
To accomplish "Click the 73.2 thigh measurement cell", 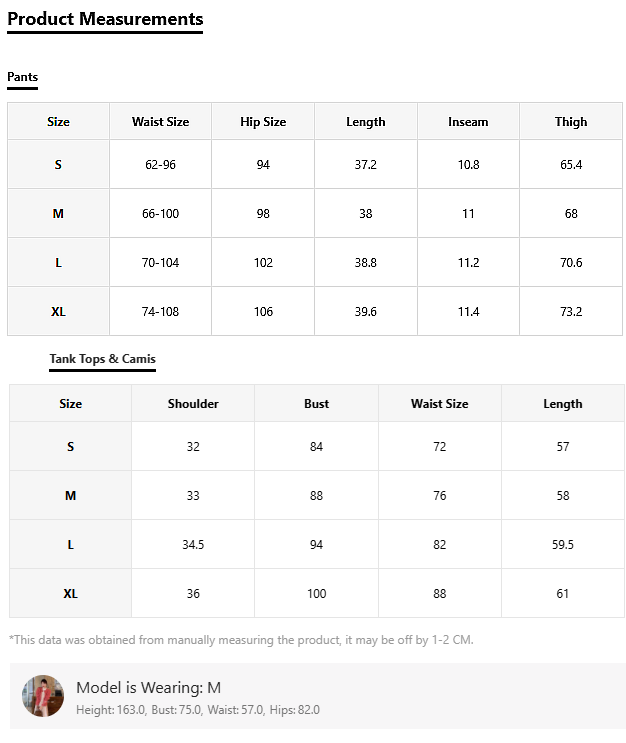I will coord(571,312).
